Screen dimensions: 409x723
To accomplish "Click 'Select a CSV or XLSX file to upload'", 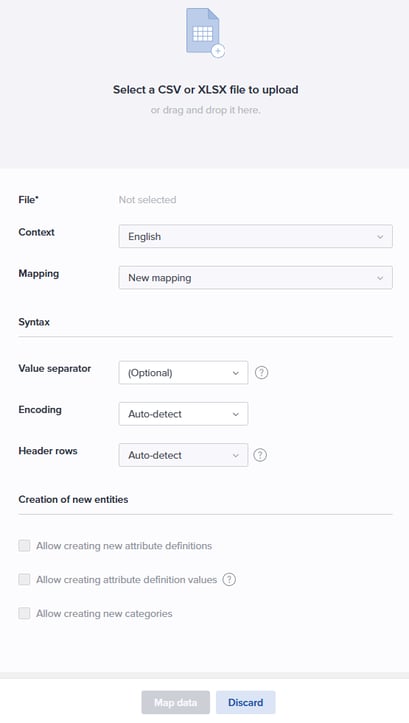I will [x=206, y=89].
